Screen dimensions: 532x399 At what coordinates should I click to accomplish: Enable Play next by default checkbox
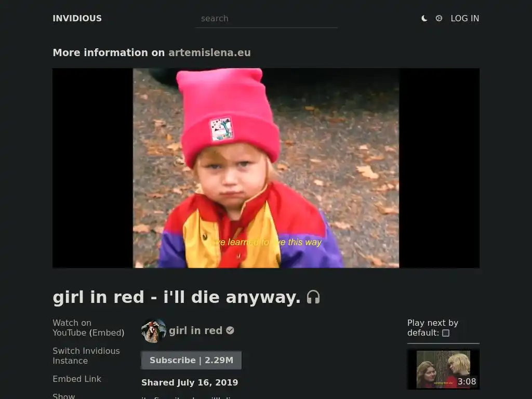446,333
